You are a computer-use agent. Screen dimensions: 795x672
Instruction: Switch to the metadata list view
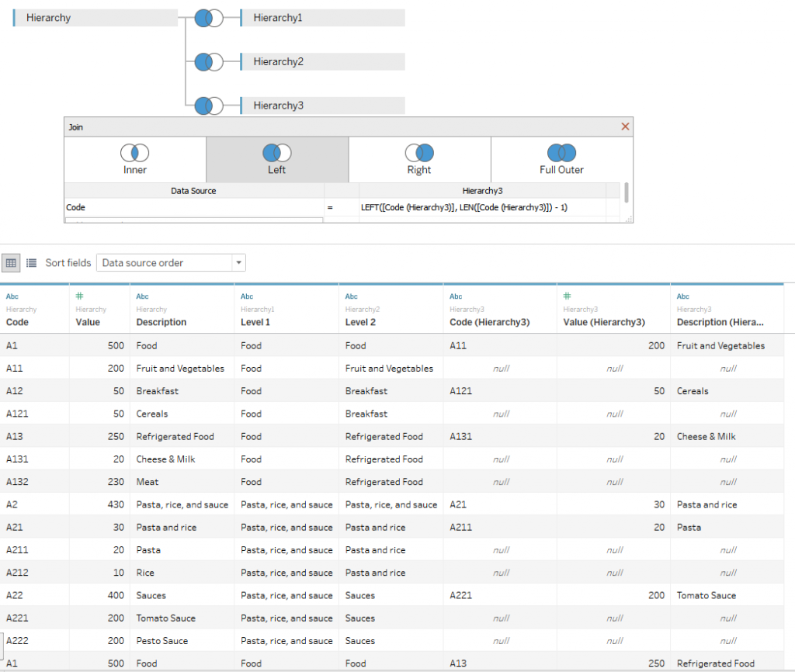click(31, 262)
